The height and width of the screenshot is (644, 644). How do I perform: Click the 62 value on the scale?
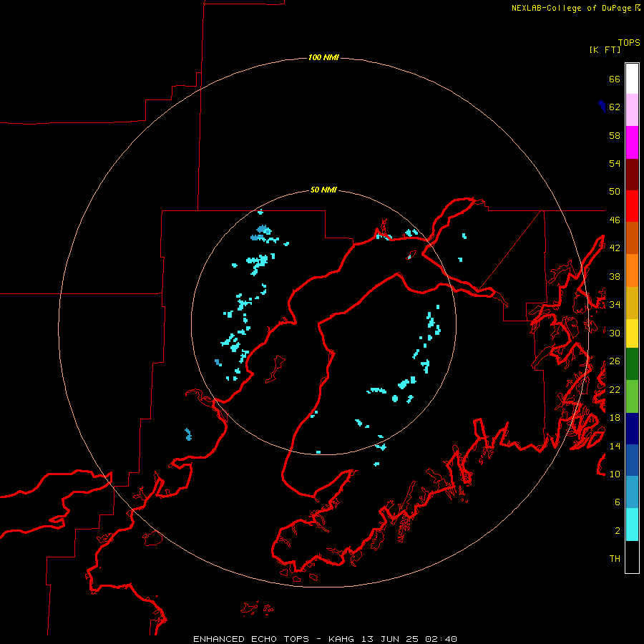(615, 107)
